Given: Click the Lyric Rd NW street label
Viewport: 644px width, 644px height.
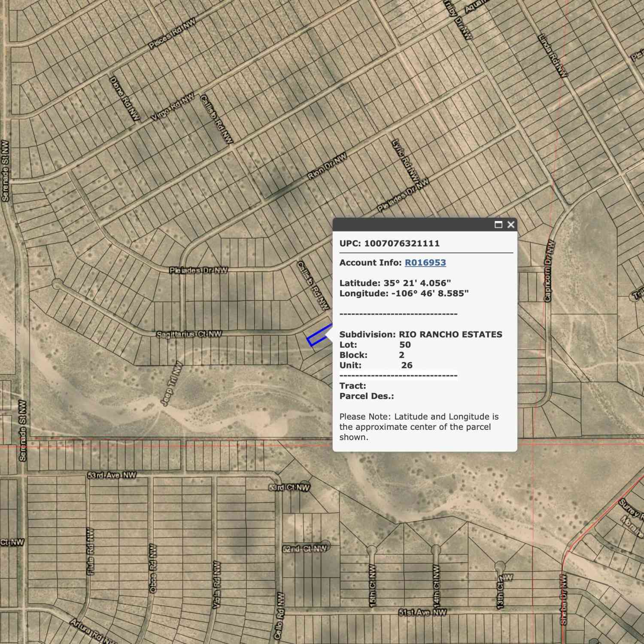Looking at the screenshot, I should [x=405, y=160].
